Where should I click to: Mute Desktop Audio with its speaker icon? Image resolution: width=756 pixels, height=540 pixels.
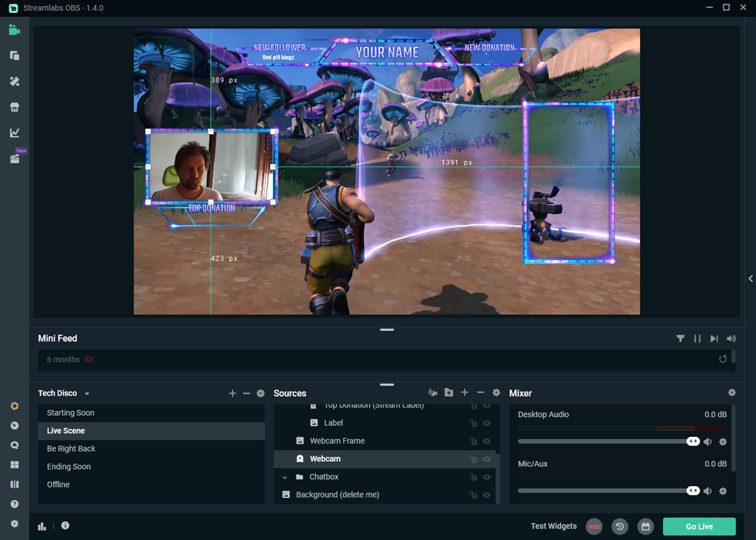click(707, 441)
